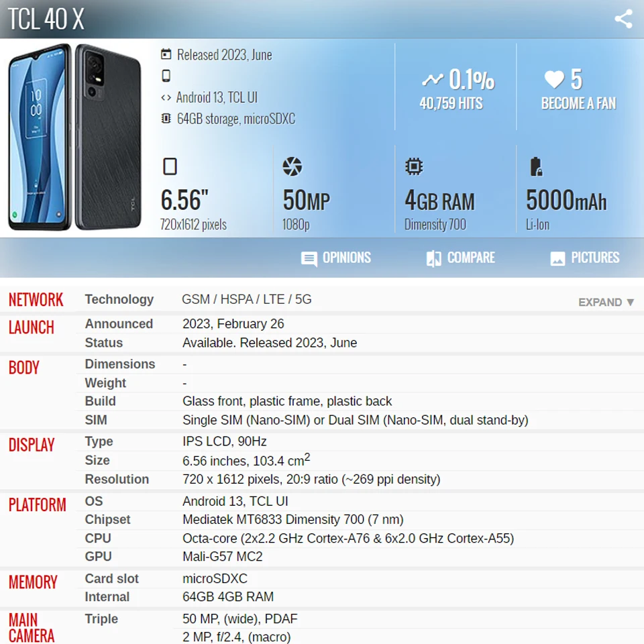Viewport: 644px width, 644px height.
Task: Click the display size screen icon
Action: tap(170, 166)
